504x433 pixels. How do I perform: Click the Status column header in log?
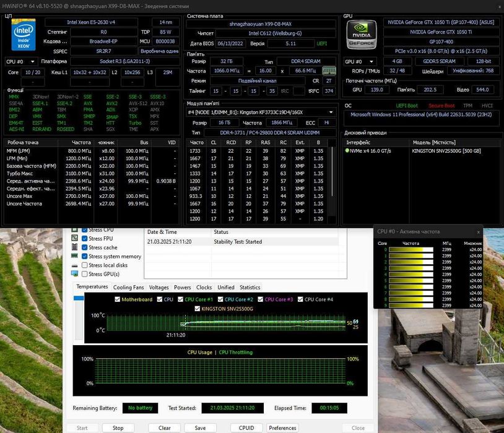tap(221, 232)
